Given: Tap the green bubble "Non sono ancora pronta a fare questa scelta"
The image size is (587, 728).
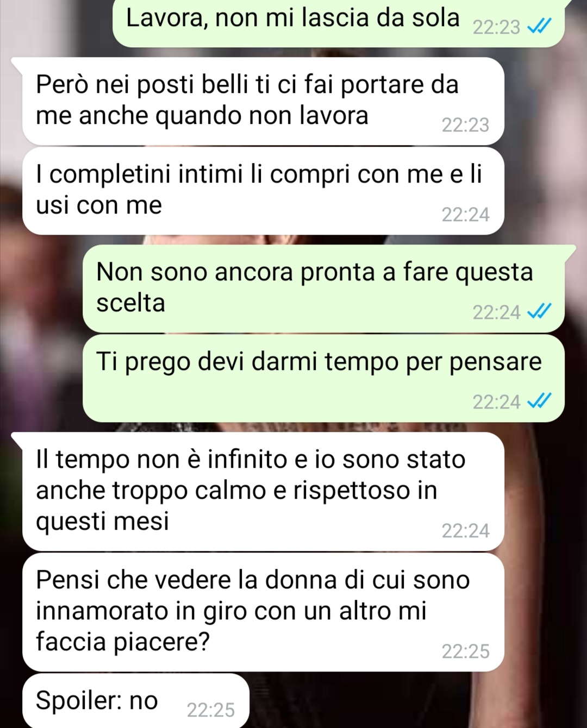Looking at the screenshot, I should pos(323,288).
